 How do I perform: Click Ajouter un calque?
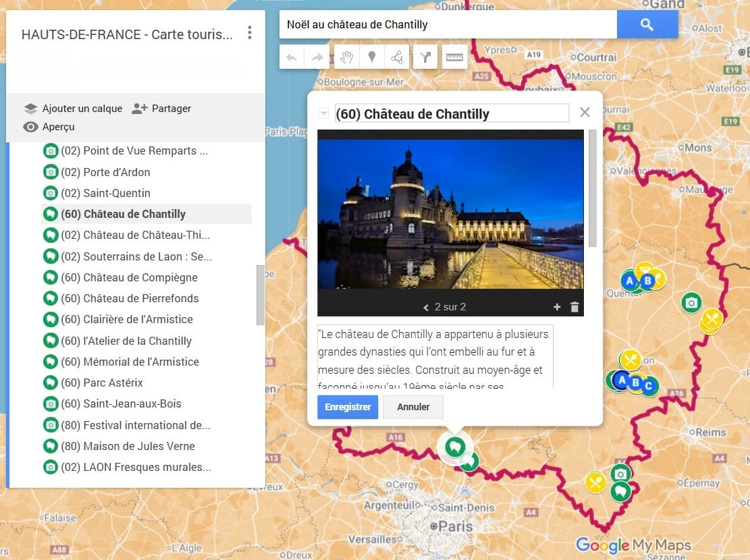coord(80,108)
